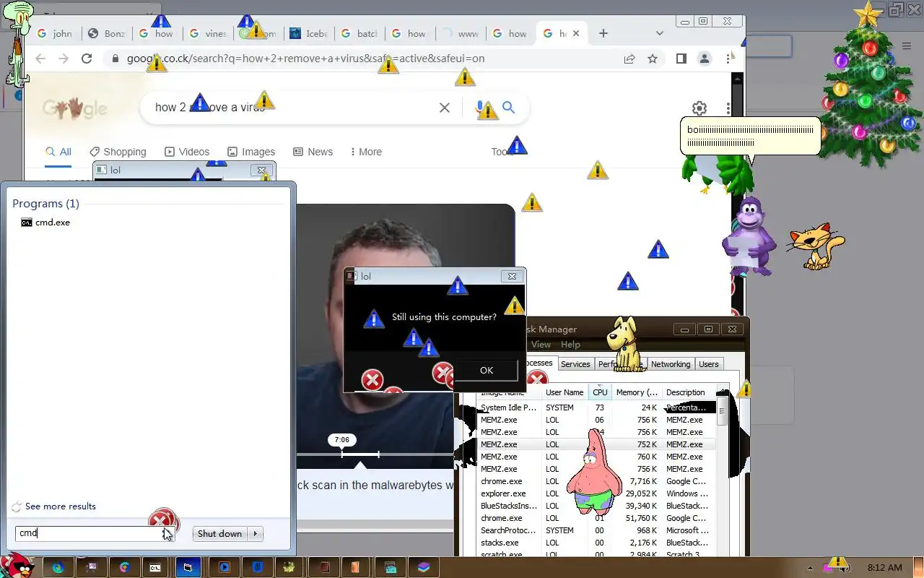Image resolution: width=924 pixels, height=578 pixels.
Task: Switch to the 'vines' Chrome tab
Action: pyautogui.click(x=207, y=33)
